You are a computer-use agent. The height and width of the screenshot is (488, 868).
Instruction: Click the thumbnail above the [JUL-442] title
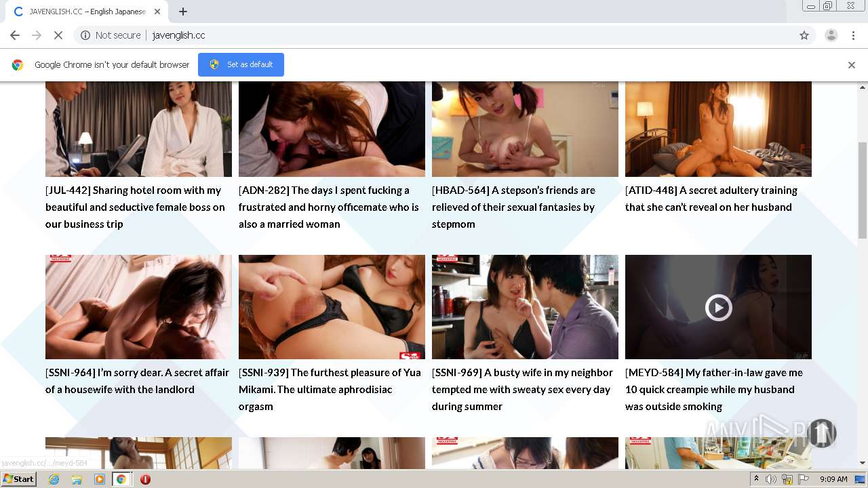coord(138,129)
